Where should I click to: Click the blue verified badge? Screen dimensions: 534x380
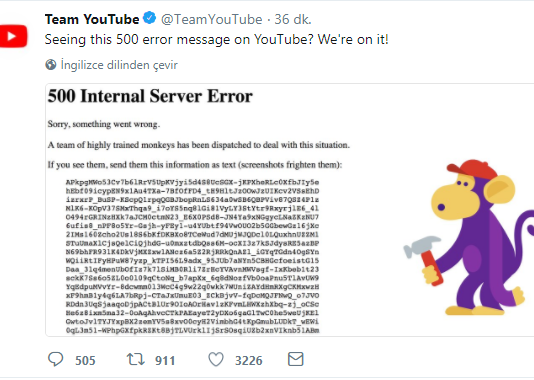pyautogui.click(x=150, y=18)
